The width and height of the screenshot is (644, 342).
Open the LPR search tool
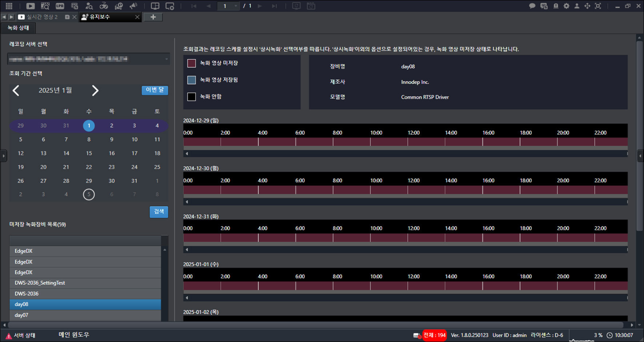60,6
